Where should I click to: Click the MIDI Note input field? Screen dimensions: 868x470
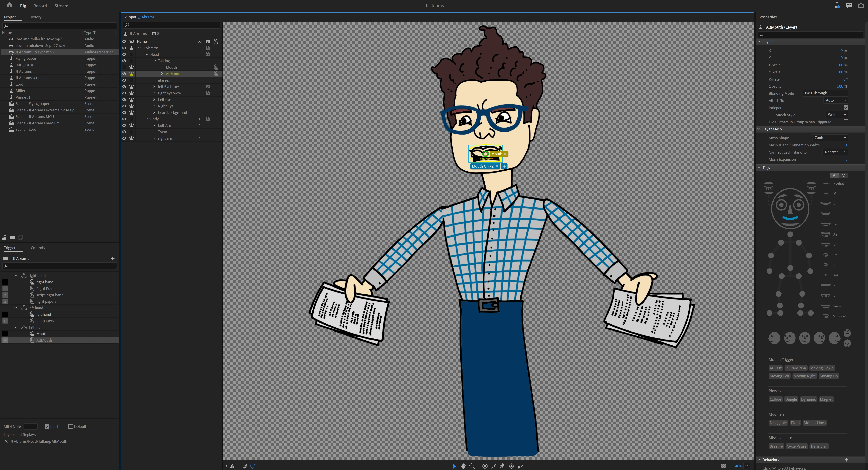coord(31,427)
